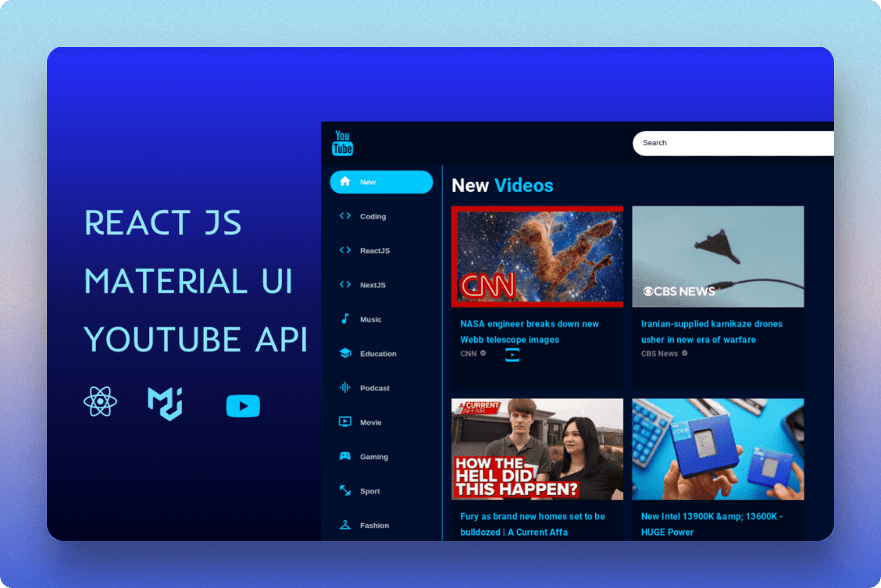Screen dimensions: 881x588
Task: Click the YOUTUBE API heading text
Action: pyautogui.click(x=196, y=339)
